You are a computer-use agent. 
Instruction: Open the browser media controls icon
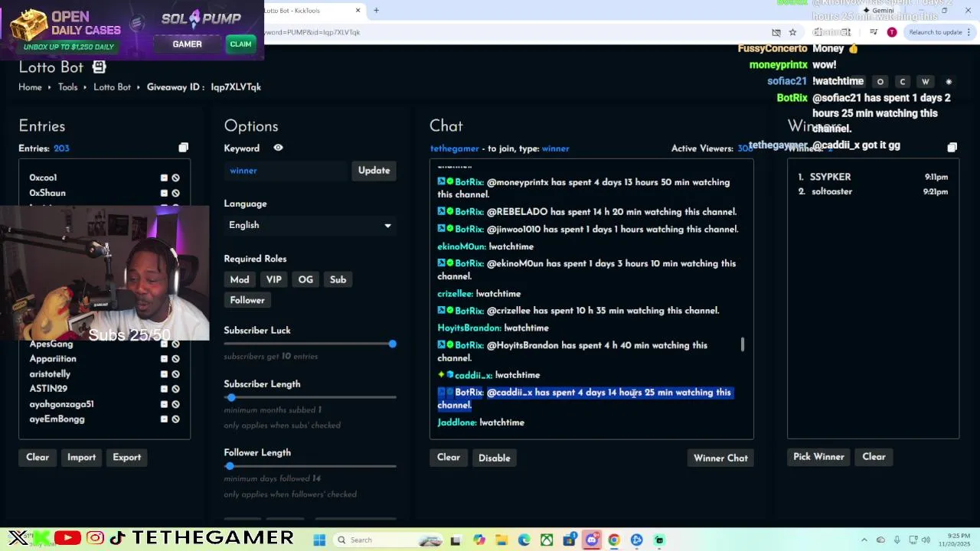coord(874,32)
